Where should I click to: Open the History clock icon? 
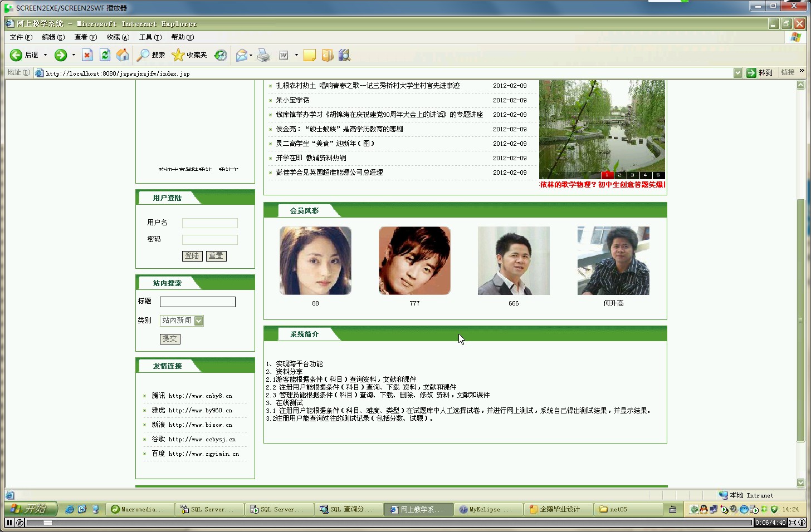click(x=221, y=55)
